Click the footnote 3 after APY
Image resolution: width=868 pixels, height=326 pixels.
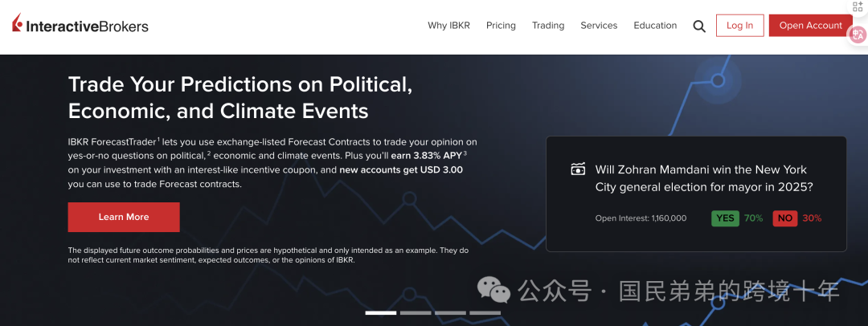465,153
